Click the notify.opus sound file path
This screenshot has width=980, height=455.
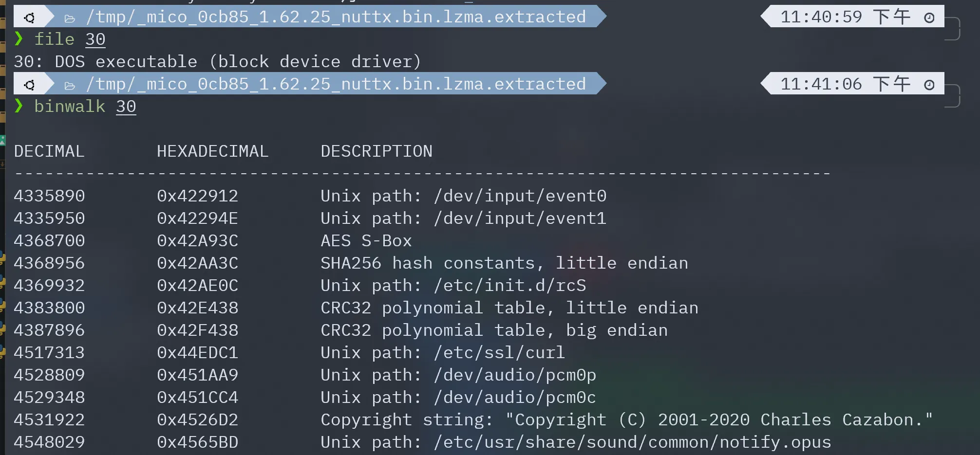point(632,442)
